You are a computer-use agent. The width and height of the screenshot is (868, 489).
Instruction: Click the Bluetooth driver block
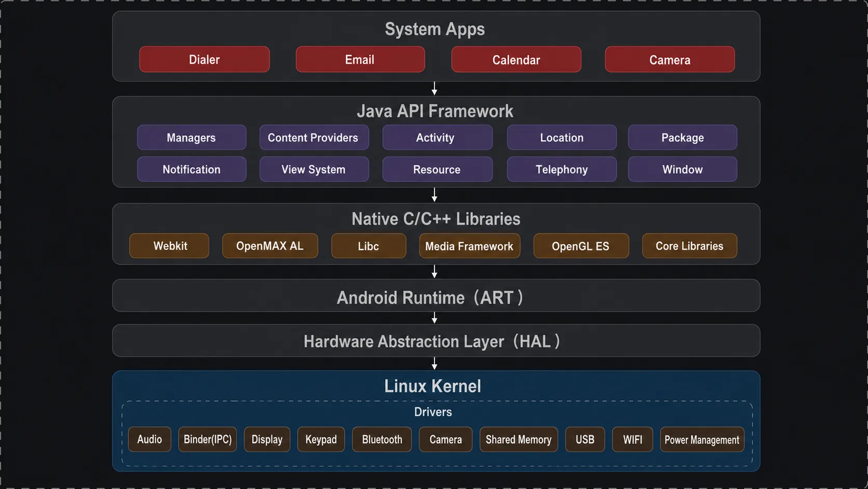coord(382,440)
